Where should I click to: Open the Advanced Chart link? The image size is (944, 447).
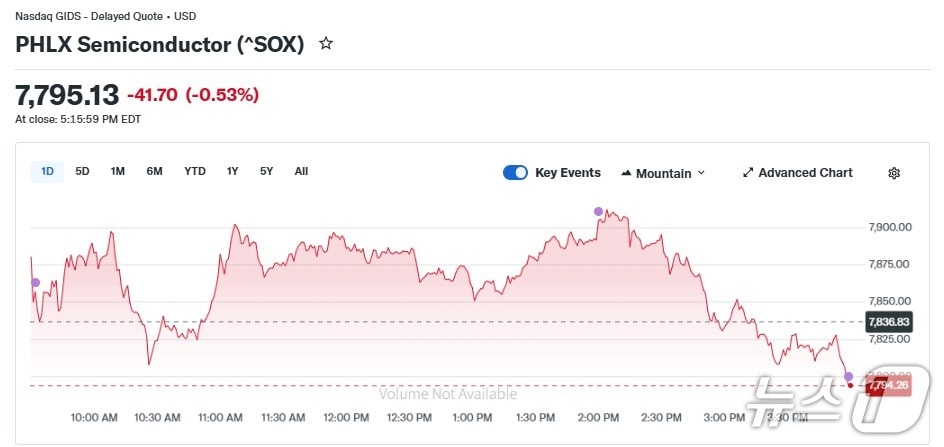(x=805, y=173)
